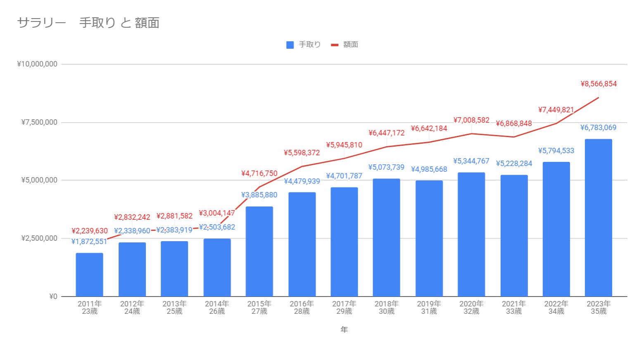644x351 pixels.
Task: Click the 2020年 32歳 axis label
Action: (x=471, y=308)
